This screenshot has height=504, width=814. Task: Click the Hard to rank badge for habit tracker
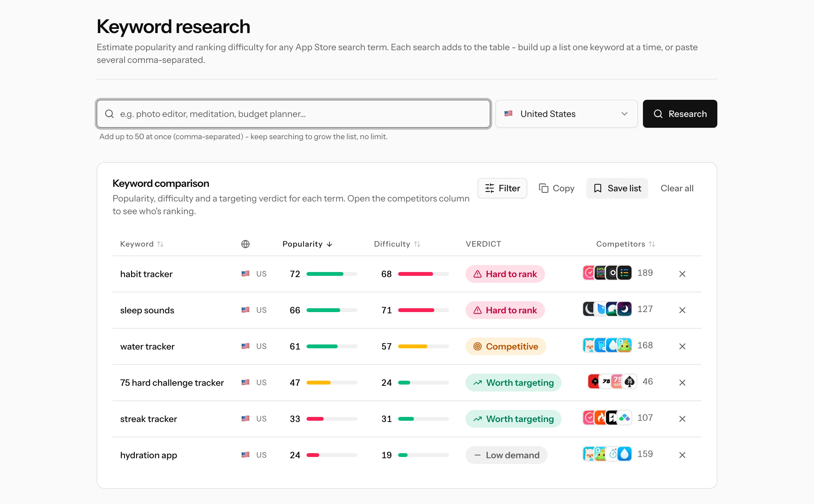click(505, 274)
